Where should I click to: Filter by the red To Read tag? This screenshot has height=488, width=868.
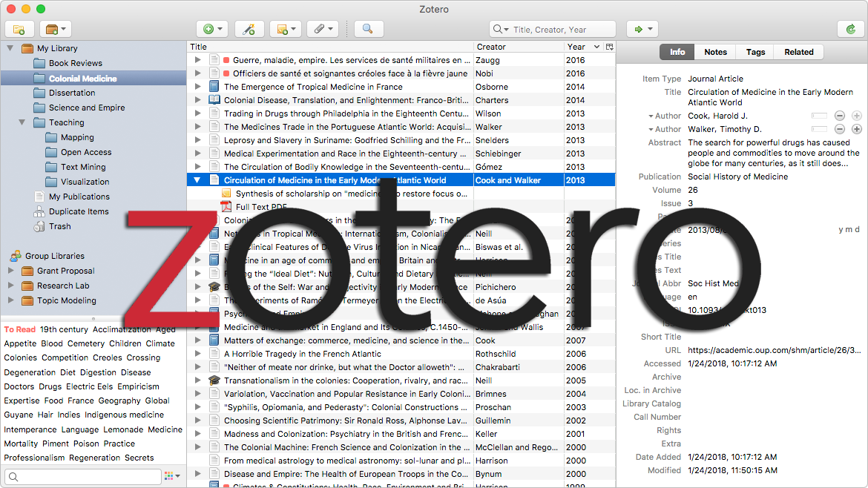[20, 329]
